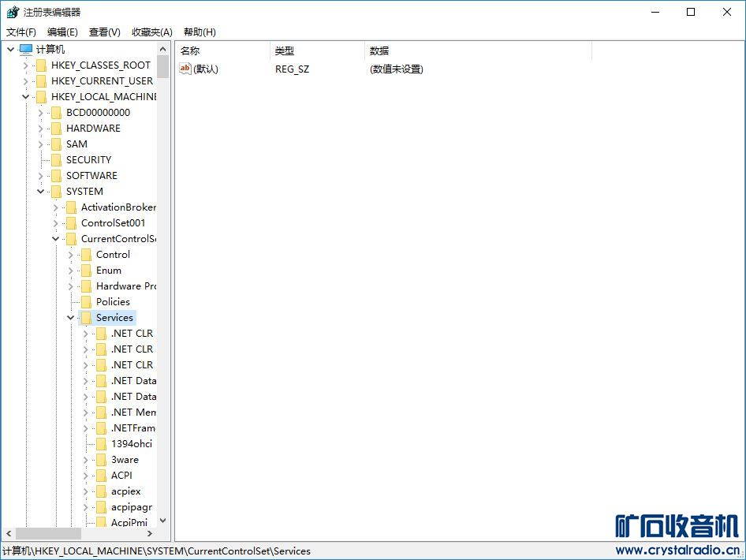
Task: Click the Control folder icon
Action: 86,255
